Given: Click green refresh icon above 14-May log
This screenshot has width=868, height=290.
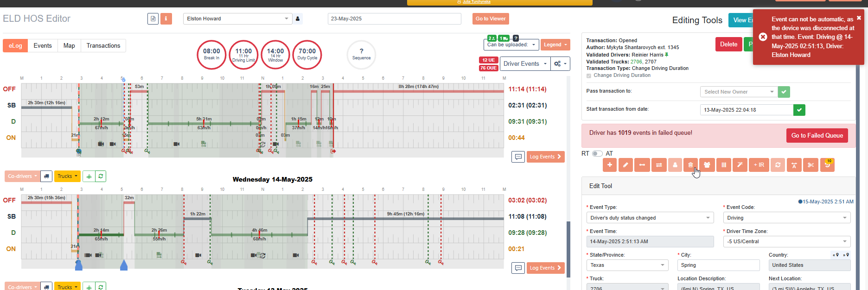Looking at the screenshot, I should [x=101, y=176].
